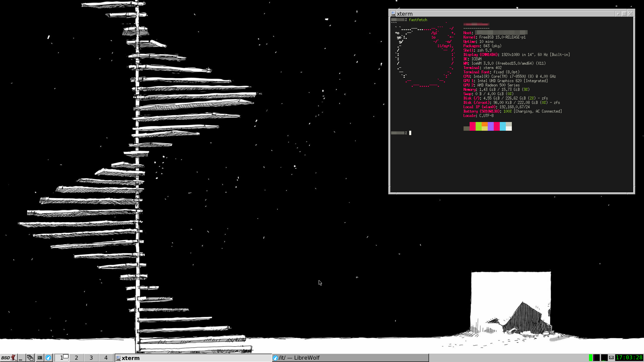Click the taskbar clock display
The image size is (644, 362).
pos(629,358)
